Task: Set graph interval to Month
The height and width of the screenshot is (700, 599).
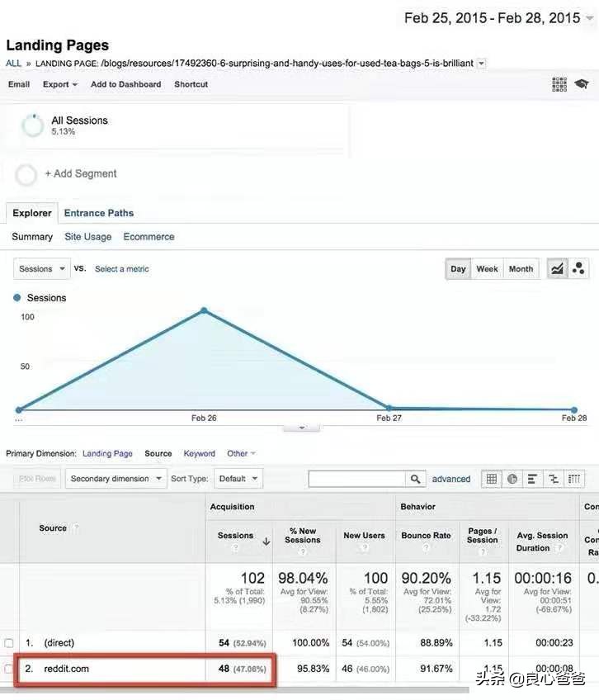Action: coord(521,269)
